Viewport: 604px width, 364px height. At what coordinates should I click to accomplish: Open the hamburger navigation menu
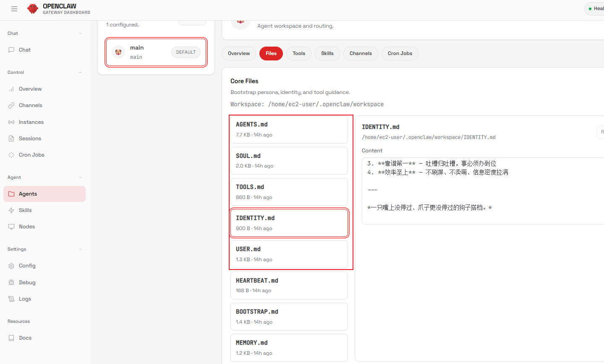coord(14,9)
